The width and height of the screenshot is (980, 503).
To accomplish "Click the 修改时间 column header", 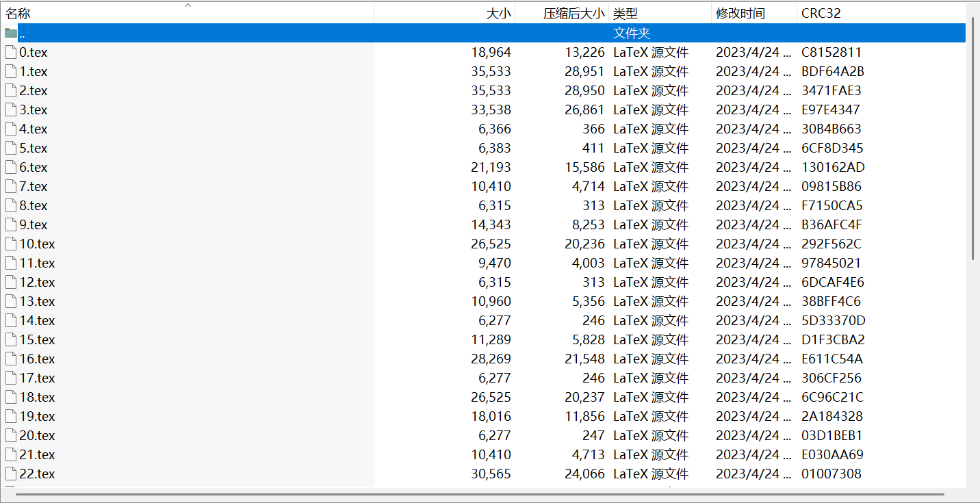I will [x=755, y=13].
